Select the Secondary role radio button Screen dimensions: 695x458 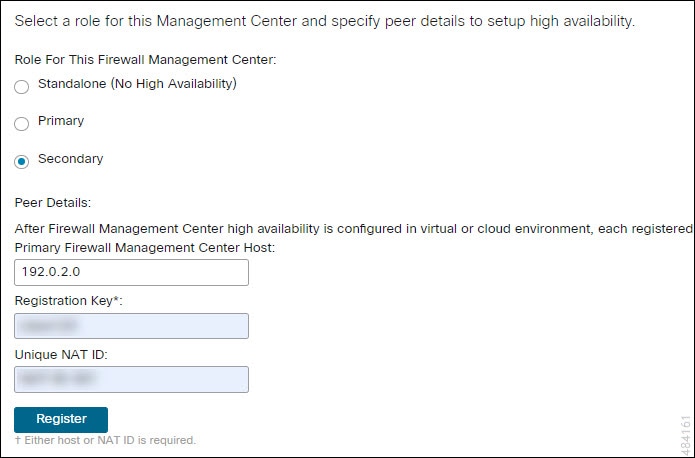[21, 162]
